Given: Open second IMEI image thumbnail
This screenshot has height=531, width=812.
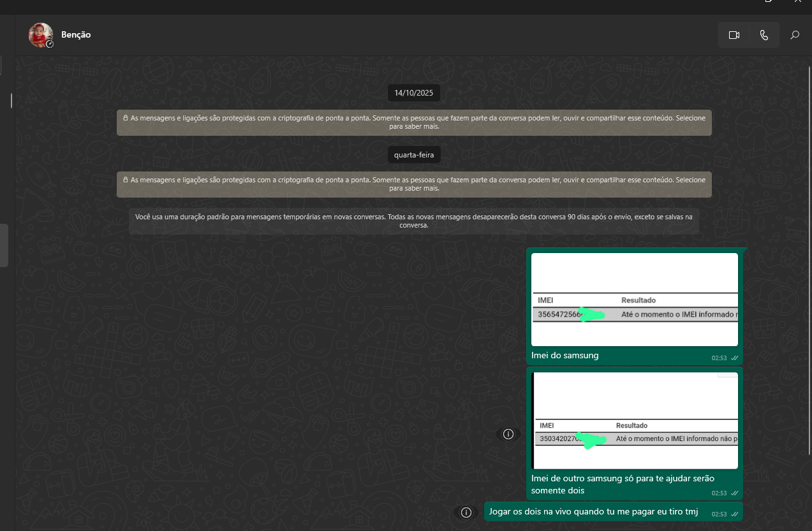Looking at the screenshot, I should click(x=635, y=421).
